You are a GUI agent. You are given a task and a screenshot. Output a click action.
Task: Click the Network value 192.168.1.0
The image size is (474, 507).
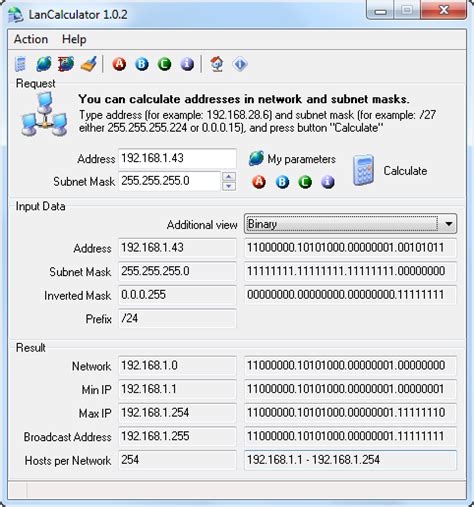tap(177, 366)
